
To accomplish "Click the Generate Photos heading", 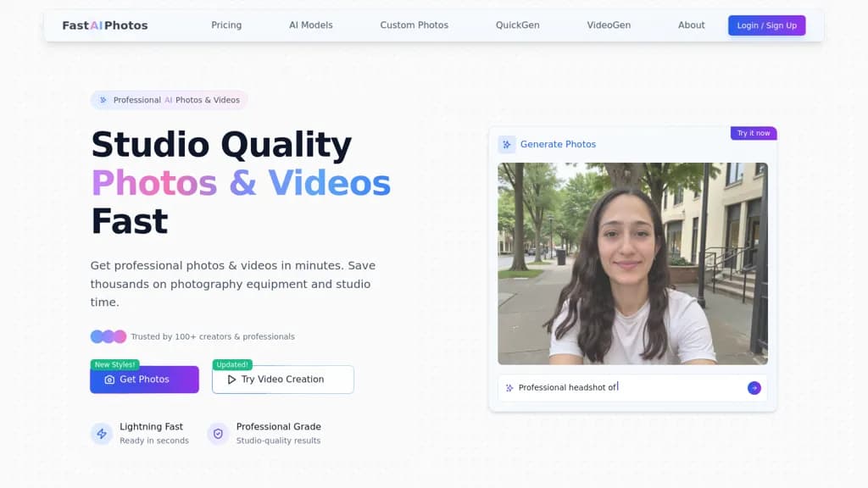I will point(558,144).
